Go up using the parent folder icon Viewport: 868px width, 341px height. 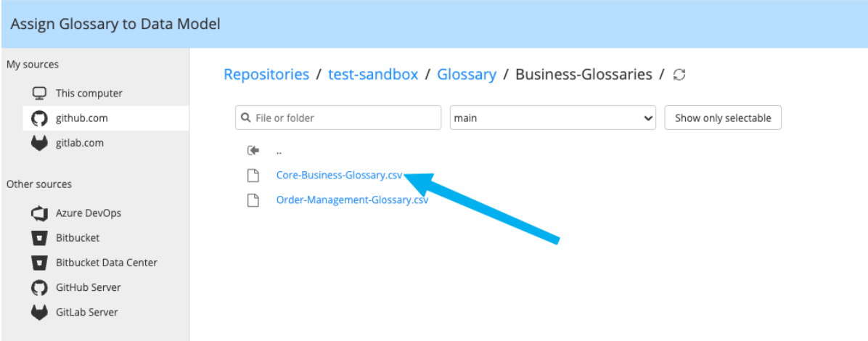click(x=253, y=151)
